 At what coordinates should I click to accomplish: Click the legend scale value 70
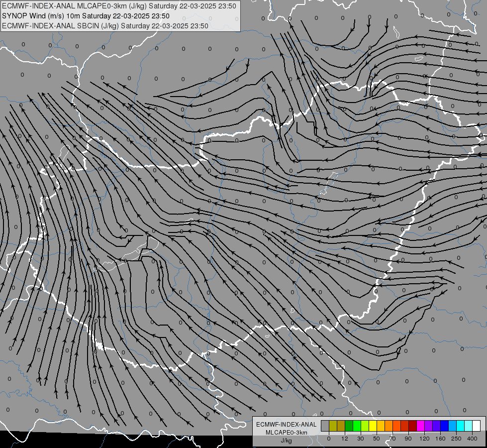392,439
